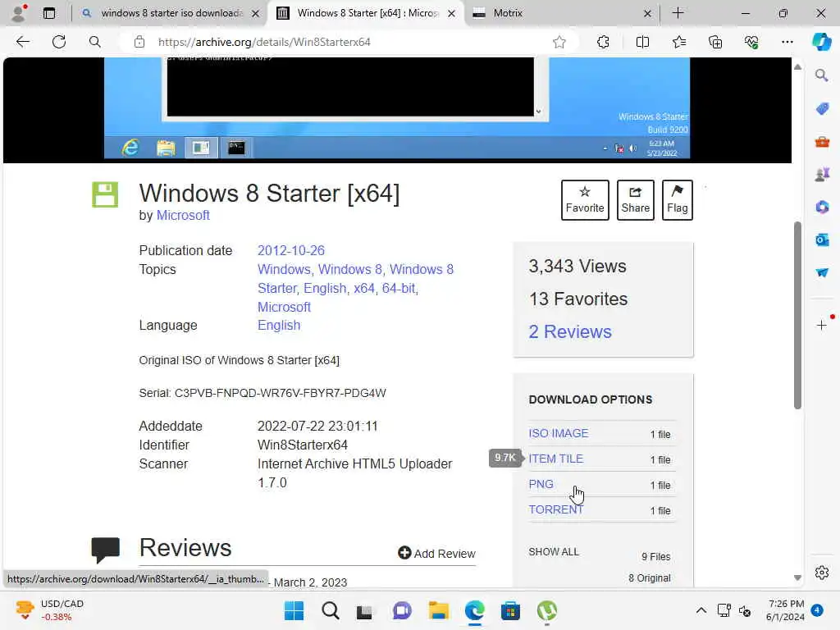The width and height of the screenshot is (840, 630).
Task: Open the English language link
Action: pos(279,325)
